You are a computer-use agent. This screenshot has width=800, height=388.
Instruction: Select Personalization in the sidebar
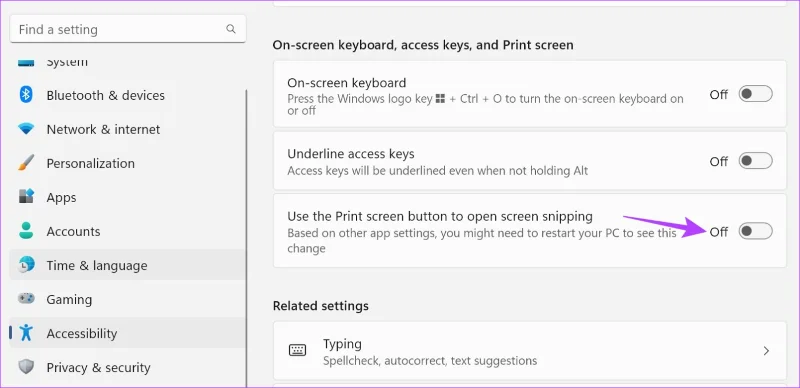coord(128,163)
